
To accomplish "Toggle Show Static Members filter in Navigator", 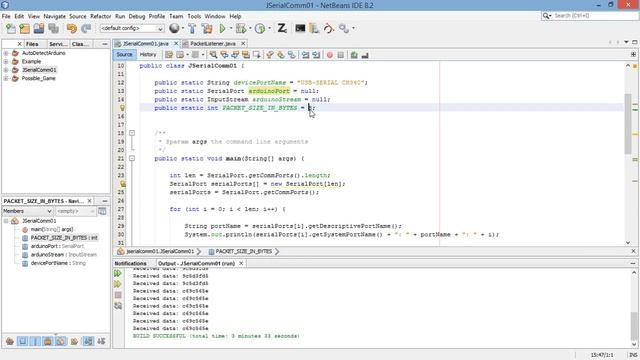I will 35,341.
